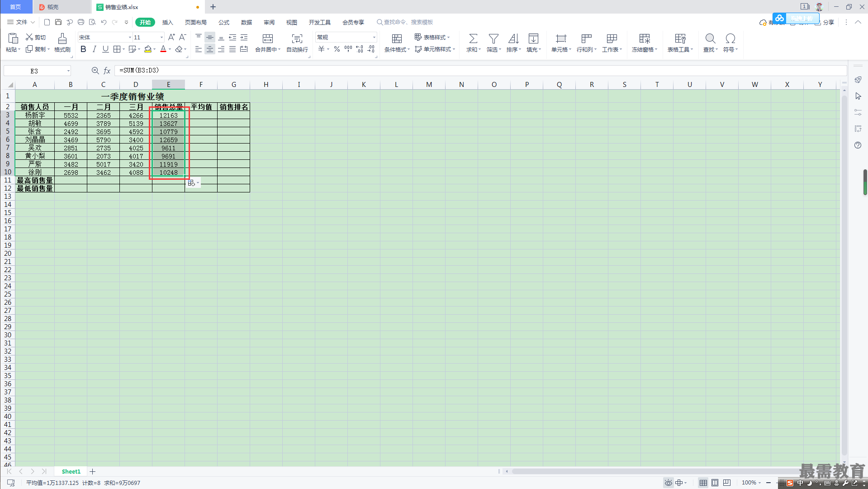Click the Table Tools (表格工具) icon
This screenshot has height=489, width=868.
pyautogui.click(x=680, y=38)
